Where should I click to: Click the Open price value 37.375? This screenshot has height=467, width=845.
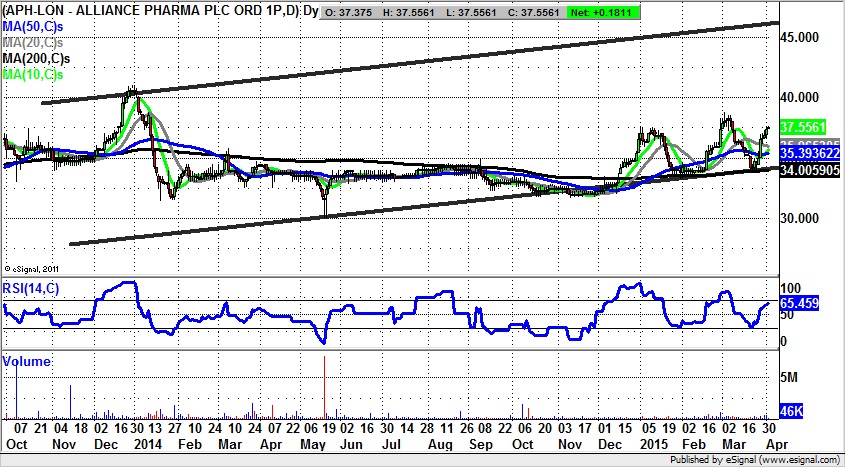(x=353, y=10)
